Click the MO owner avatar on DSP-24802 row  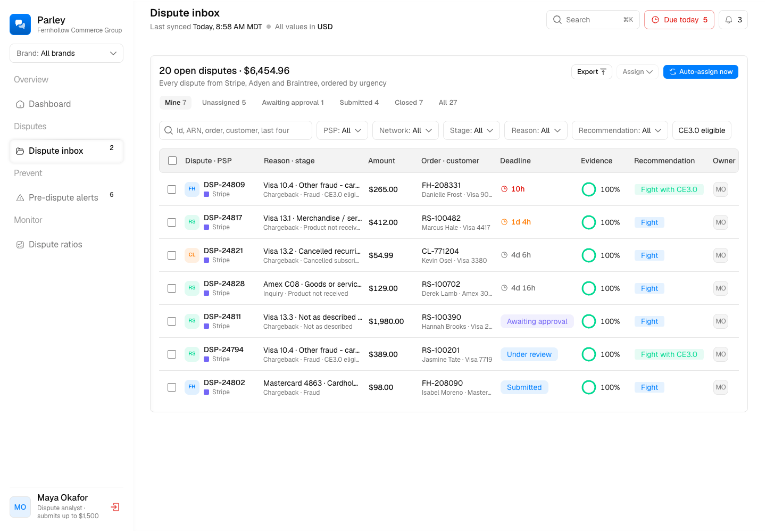(721, 387)
